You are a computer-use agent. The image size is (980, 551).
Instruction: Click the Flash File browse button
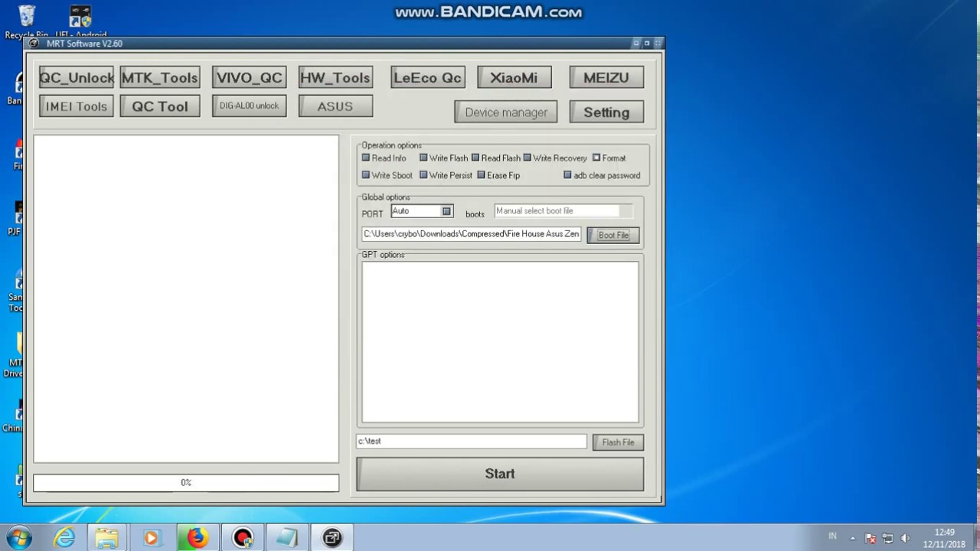tap(618, 442)
